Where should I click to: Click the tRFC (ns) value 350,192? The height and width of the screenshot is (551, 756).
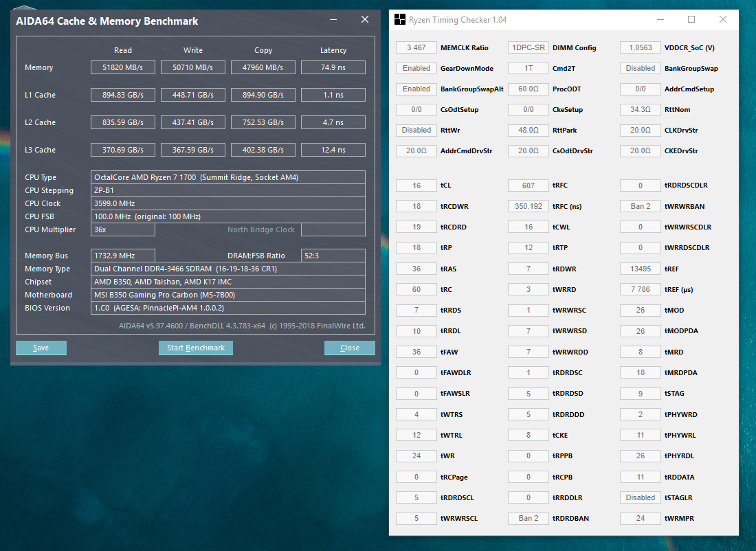click(x=528, y=206)
